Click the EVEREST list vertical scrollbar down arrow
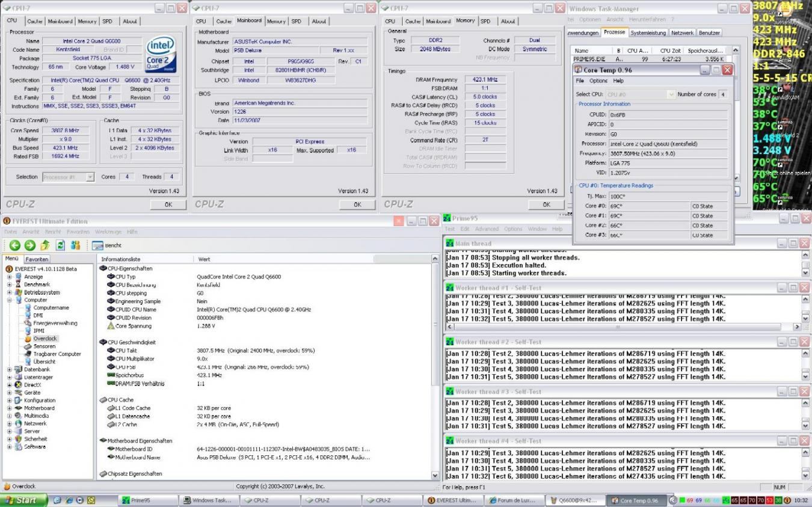 click(436, 475)
